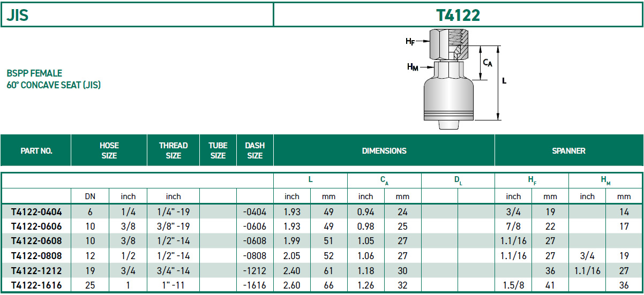Click L inch value 2.40
Screen dimensions: 644x295
pos(291,270)
